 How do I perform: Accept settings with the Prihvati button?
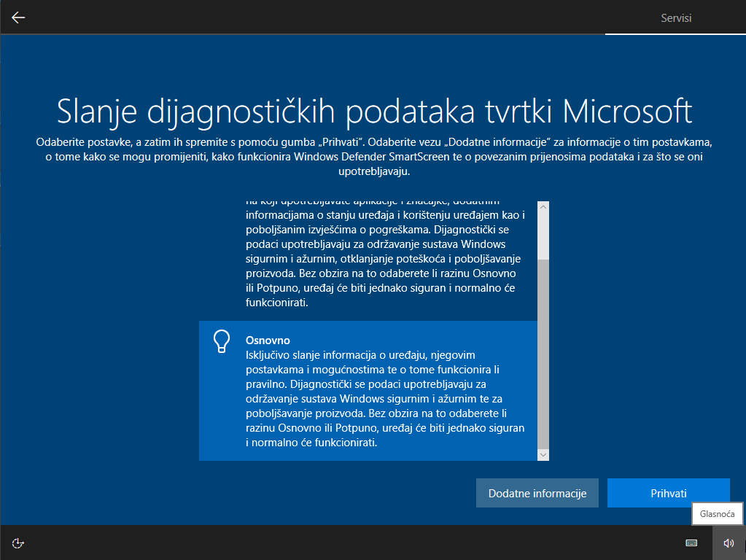tap(669, 493)
